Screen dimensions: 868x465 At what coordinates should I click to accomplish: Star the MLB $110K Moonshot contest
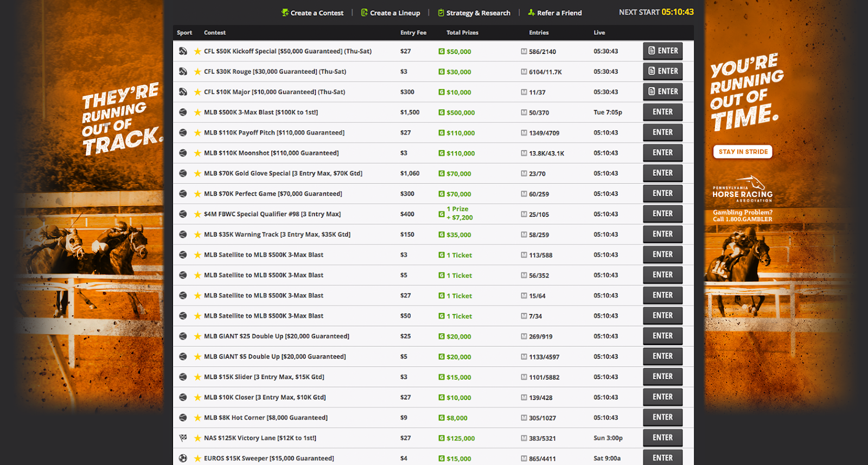pos(197,153)
